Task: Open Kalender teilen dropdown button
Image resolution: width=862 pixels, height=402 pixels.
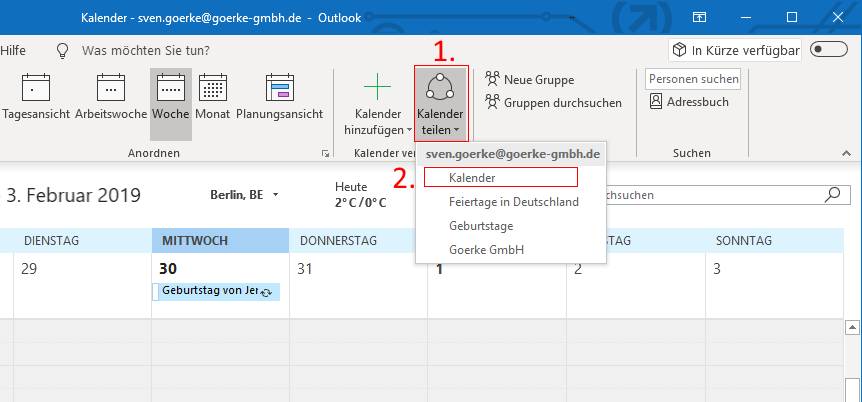Action: (440, 104)
